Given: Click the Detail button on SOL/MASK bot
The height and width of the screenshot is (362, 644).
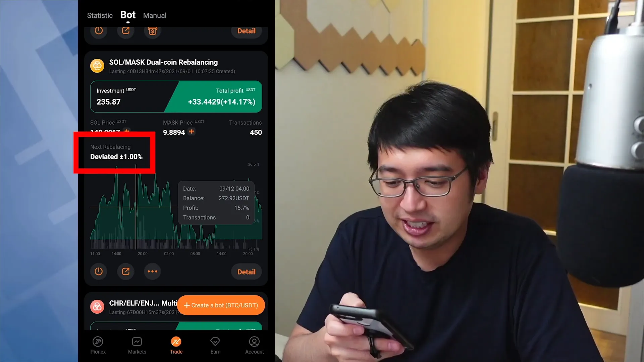Looking at the screenshot, I should pyautogui.click(x=247, y=272).
